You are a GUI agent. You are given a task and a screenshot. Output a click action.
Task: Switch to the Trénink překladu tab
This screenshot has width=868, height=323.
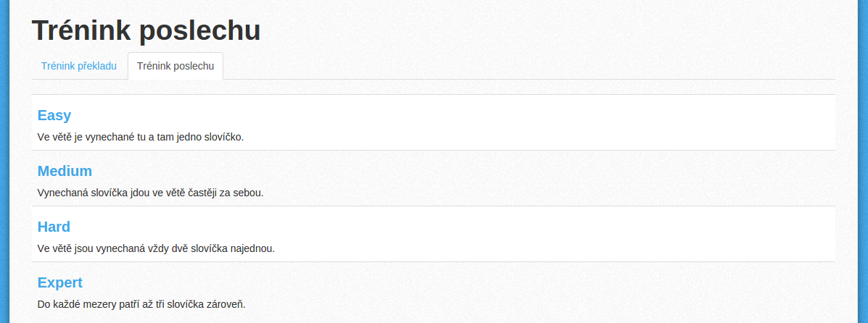click(x=78, y=66)
